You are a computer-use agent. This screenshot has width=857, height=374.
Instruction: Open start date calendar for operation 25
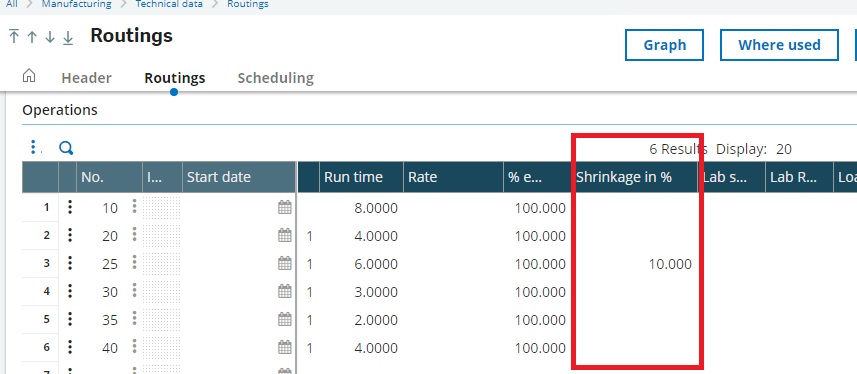(x=285, y=264)
